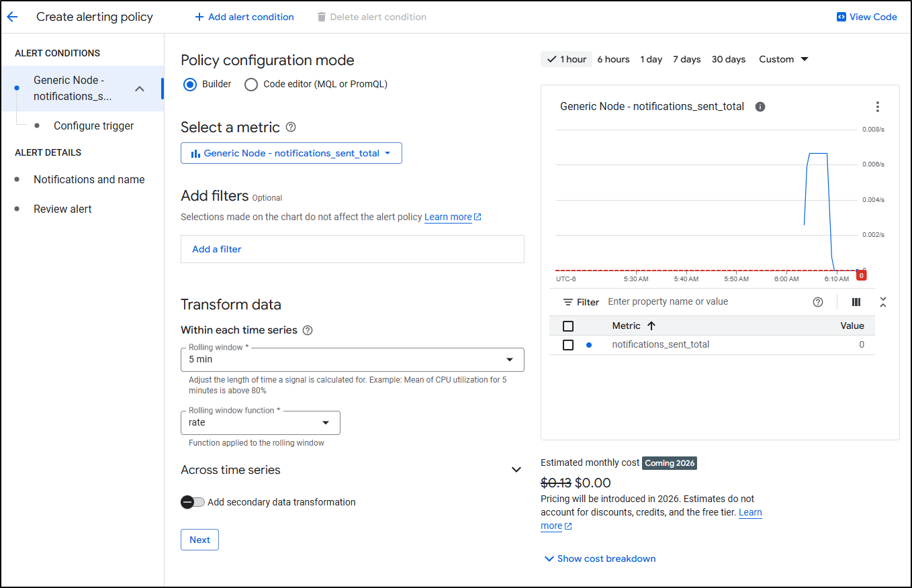The width and height of the screenshot is (912, 588).
Task: Click the Add a filter field
Action: pos(352,249)
